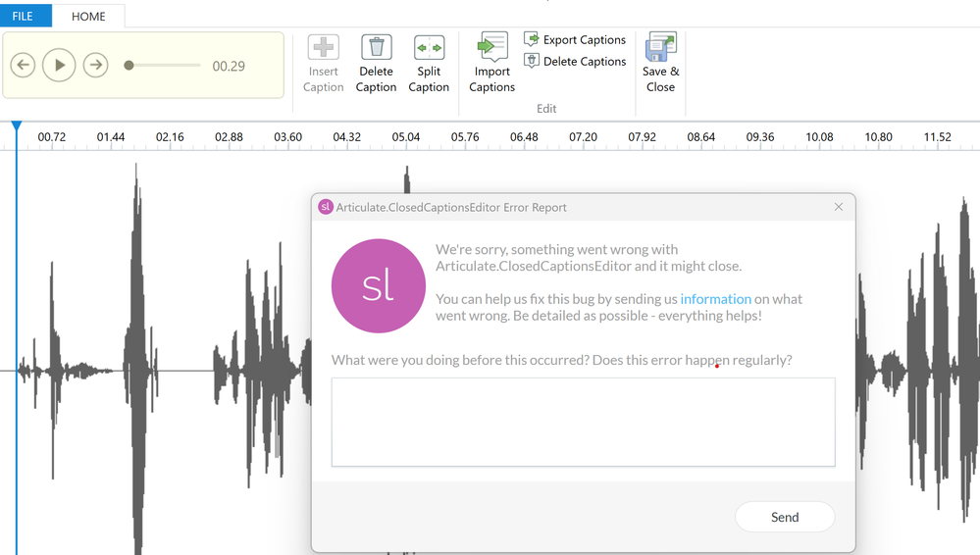Click the small sl icon in dialog title
Screen dimensions: 980x555
325,207
